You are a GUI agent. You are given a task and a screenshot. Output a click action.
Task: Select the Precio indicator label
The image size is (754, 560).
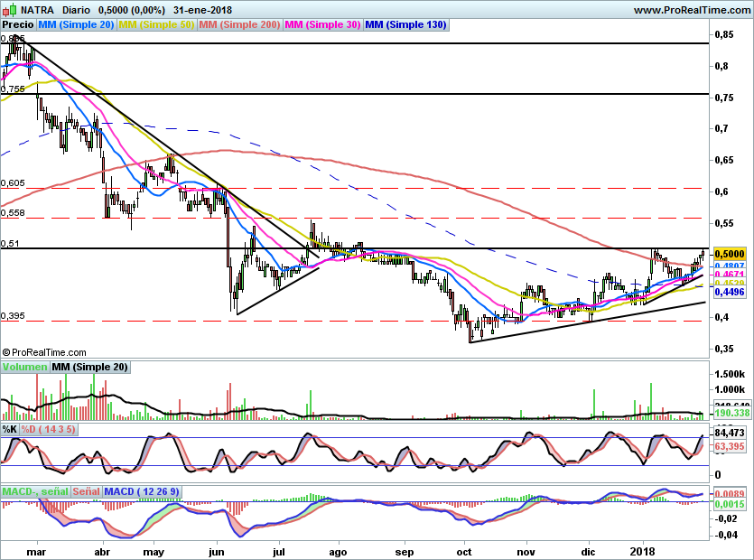tap(18, 26)
